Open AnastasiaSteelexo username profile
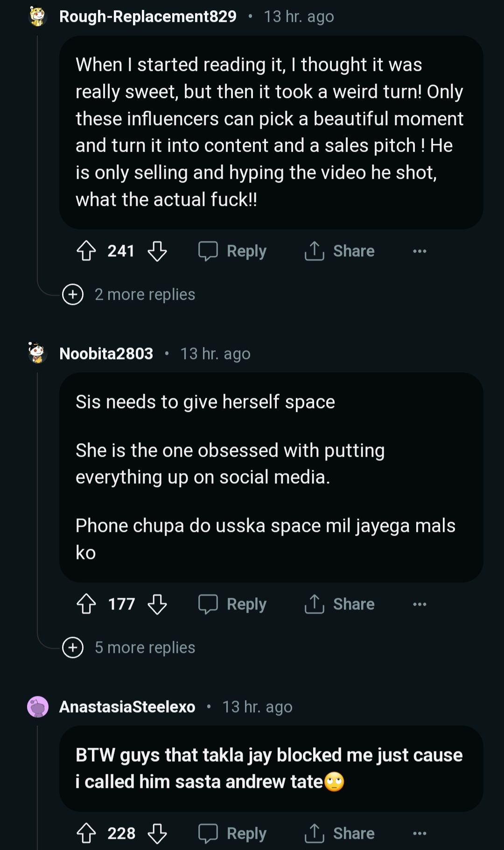The height and width of the screenshot is (850, 504). point(127,707)
